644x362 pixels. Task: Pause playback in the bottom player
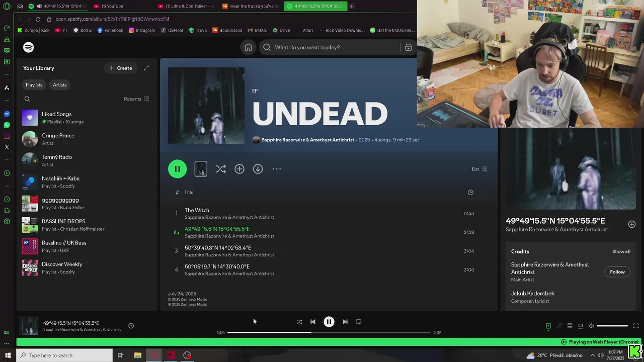click(x=329, y=322)
